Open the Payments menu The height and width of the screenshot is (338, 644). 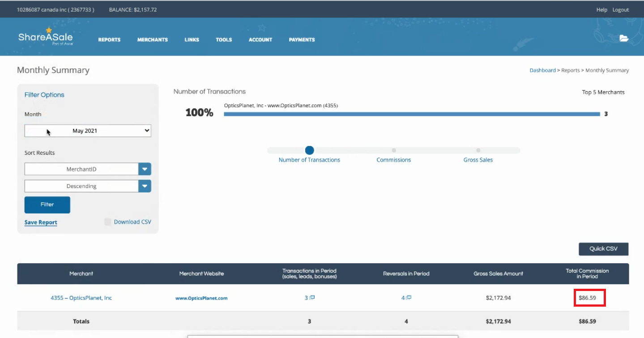[302, 40]
